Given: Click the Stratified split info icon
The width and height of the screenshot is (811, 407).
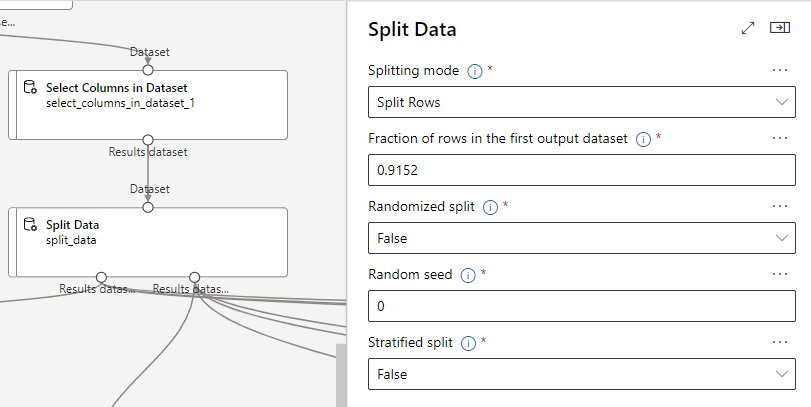Looking at the screenshot, I should (x=468, y=342).
